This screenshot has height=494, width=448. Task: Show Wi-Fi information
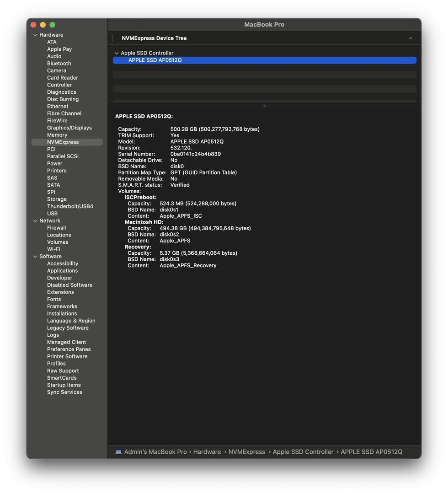click(53, 249)
